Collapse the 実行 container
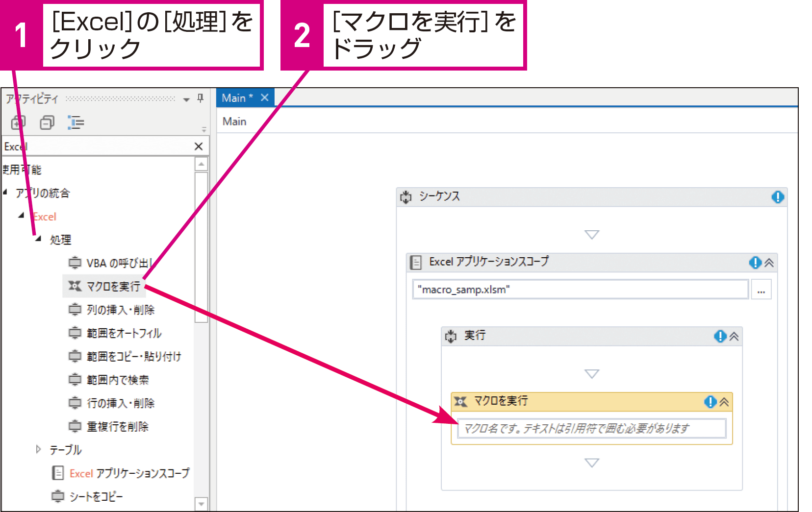812x512 pixels. click(x=734, y=336)
